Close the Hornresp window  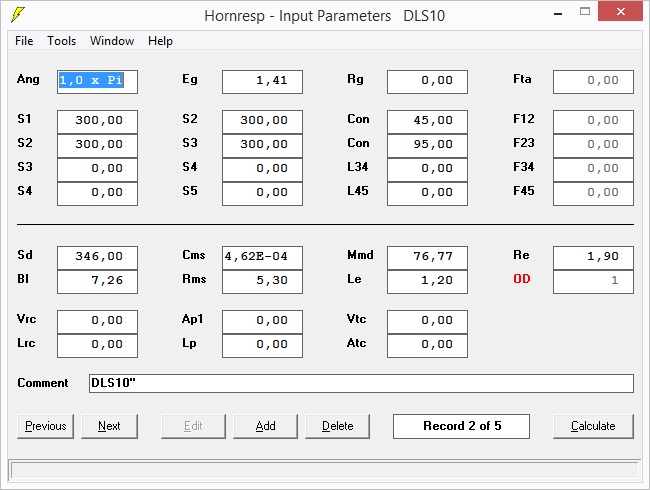(x=621, y=12)
